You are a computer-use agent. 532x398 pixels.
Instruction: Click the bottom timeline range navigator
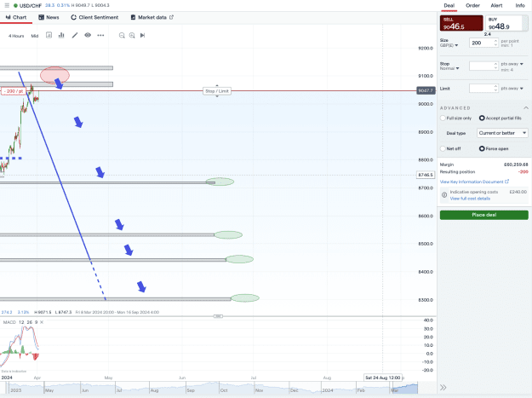210,389
